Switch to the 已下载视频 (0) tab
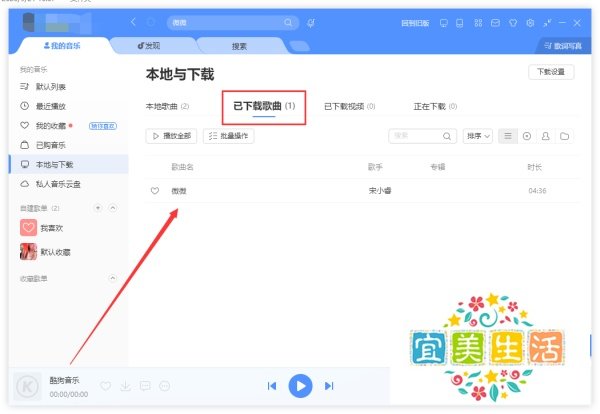This screenshot has height=414, width=600. pyautogui.click(x=349, y=106)
